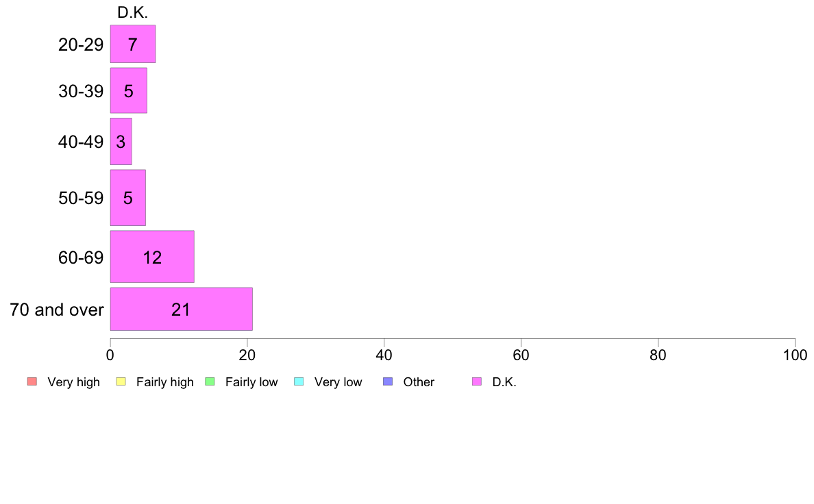Click the Fairly high yellow legend swatch

(x=121, y=381)
